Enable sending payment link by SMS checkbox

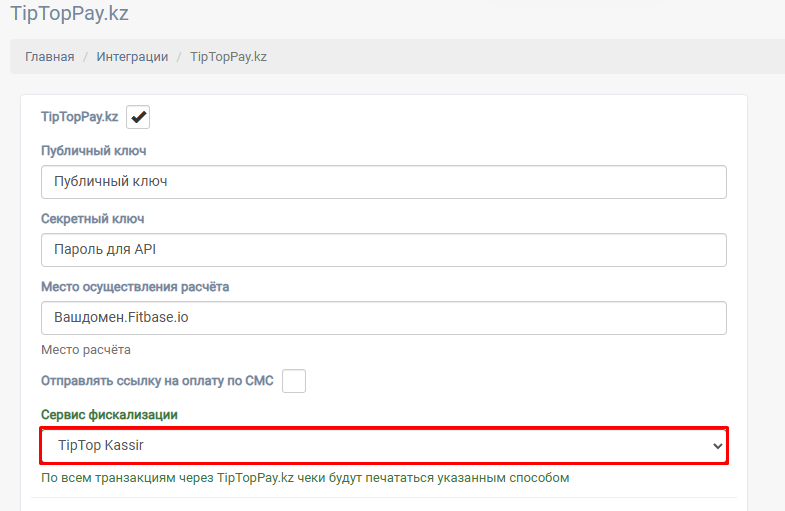pos(294,381)
